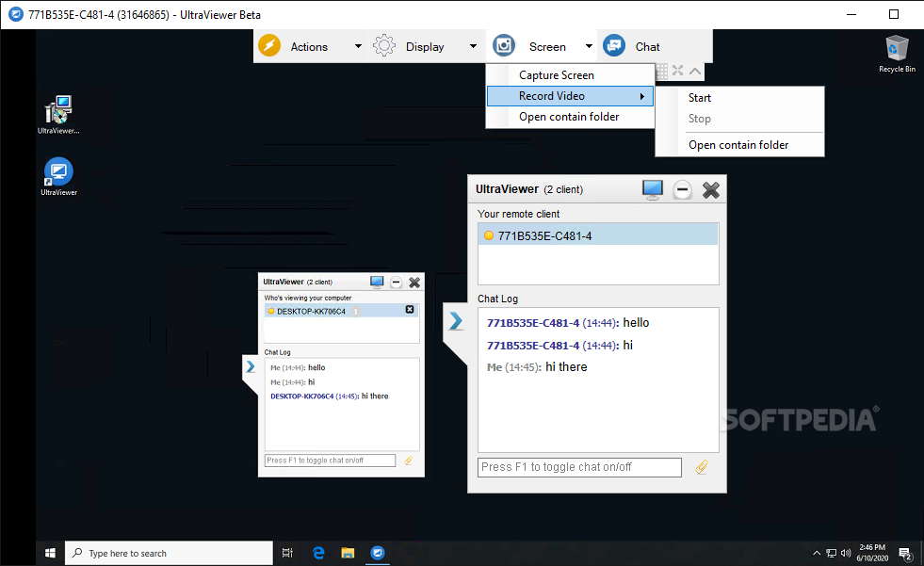Viewport: 924px width, 566px height.
Task: Click the Display label in toolbar
Action: tap(424, 46)
